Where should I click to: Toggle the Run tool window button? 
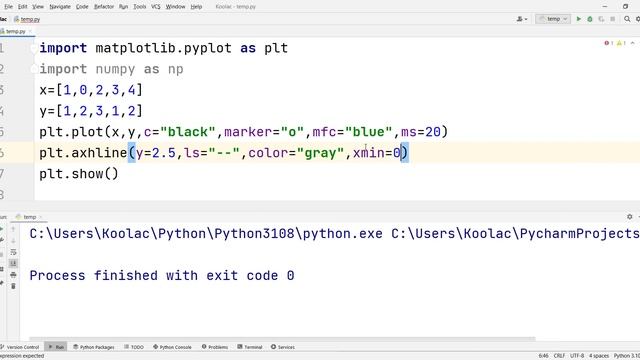coord(56,347)
